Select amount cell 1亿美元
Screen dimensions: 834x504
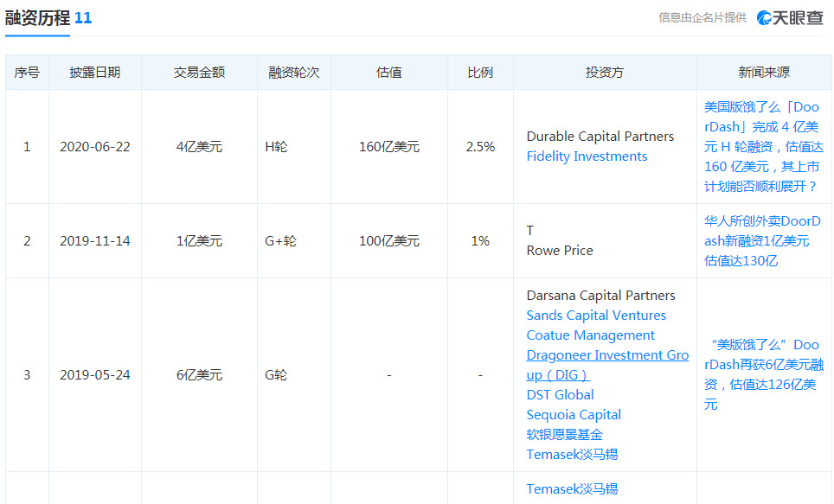click(200, 241)
